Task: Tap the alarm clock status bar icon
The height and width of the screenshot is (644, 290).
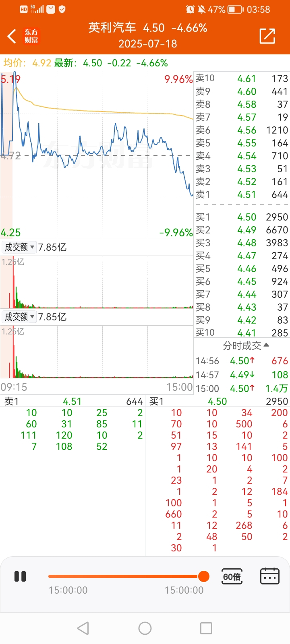Action: point(190,9)
